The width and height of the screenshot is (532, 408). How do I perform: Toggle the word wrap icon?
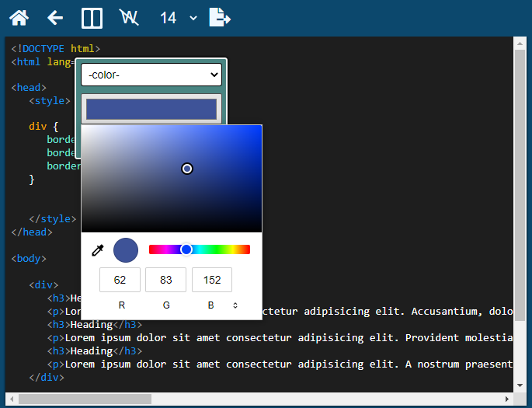tap(129, 17)
